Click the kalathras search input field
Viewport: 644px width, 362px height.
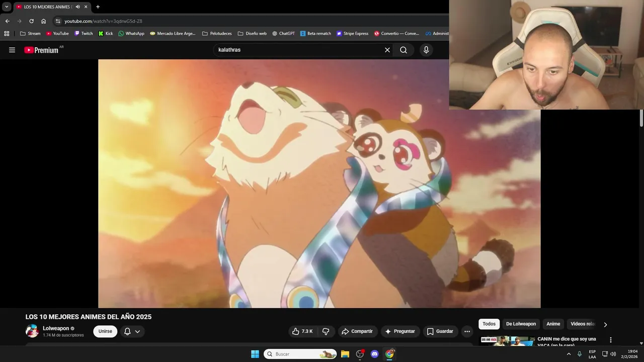pyautogui.click(x=299, y=50)
